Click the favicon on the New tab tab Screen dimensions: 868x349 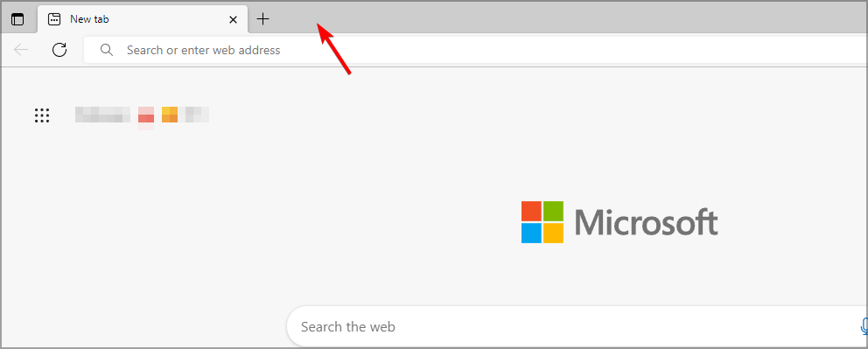click(x=54, y=19)
